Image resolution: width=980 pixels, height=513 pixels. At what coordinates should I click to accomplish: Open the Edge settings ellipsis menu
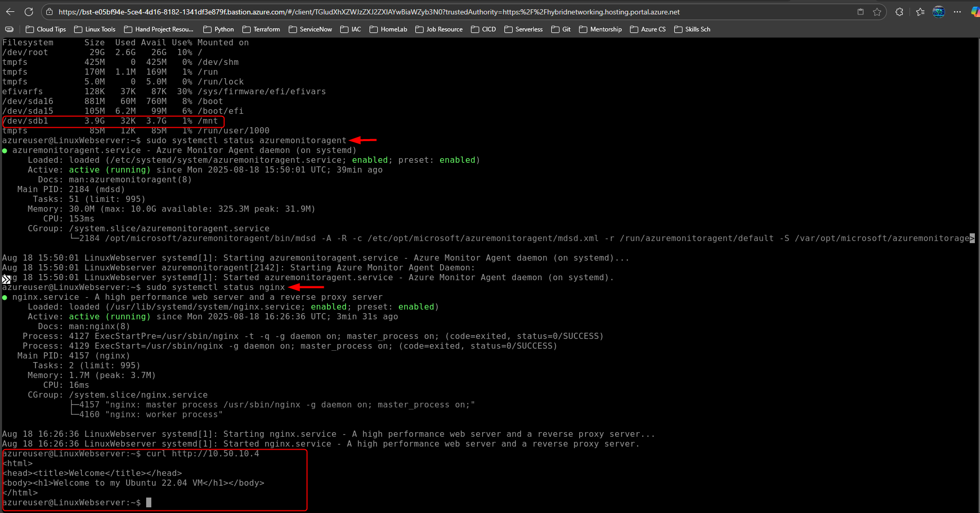958,12
